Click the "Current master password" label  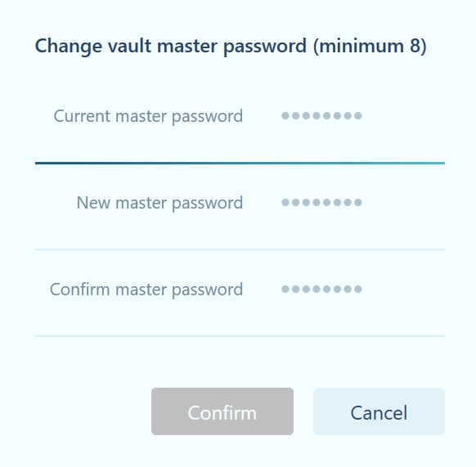pos(148,116)
